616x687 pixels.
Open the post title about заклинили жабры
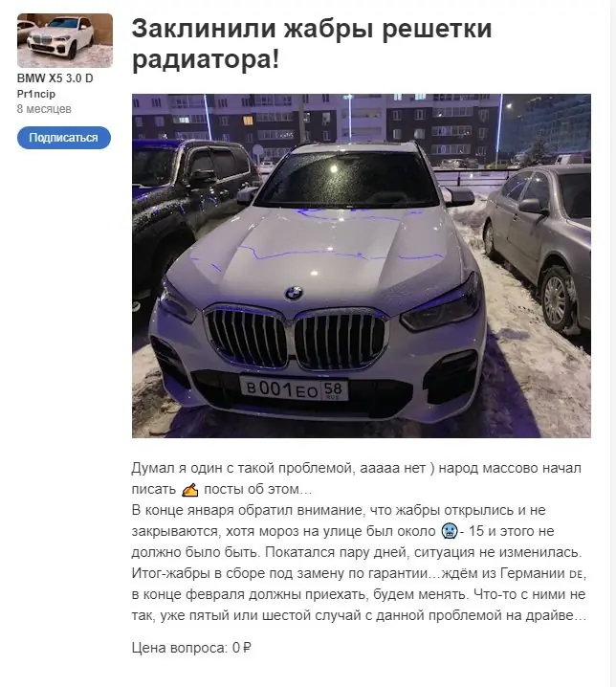(x=312, y=43)
